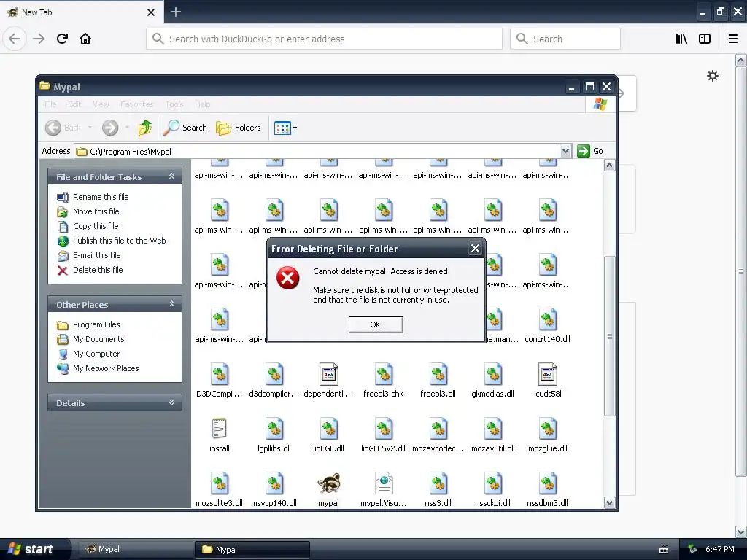Expand the Details panel
The width and height of the screenshot is (747, 560).
[x=171, y=402]
